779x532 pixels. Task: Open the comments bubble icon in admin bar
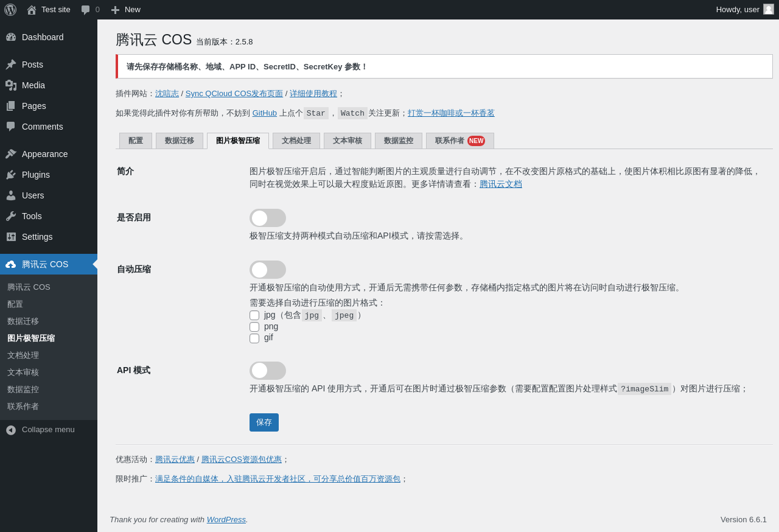pos(86,10)
